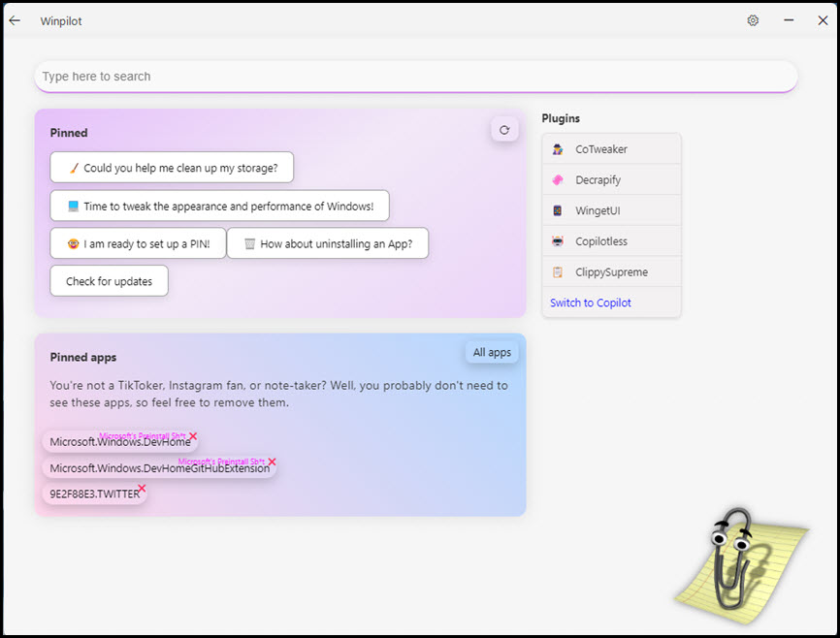Select the 9E2F88E3.TWITTER app chip
This screenshot has width=840, height=638.
tap(94, 494)
